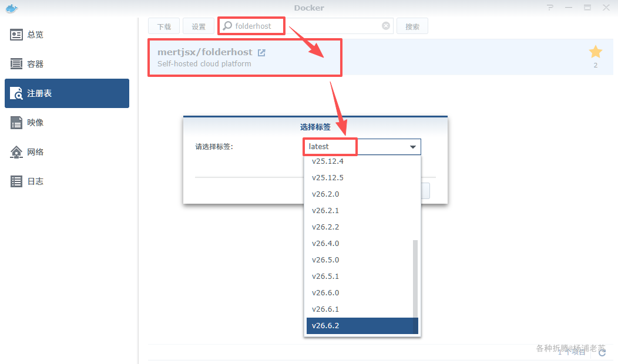Close the Docker window
The width and height of the screenshot is (618, 364).
coord(606,8)
